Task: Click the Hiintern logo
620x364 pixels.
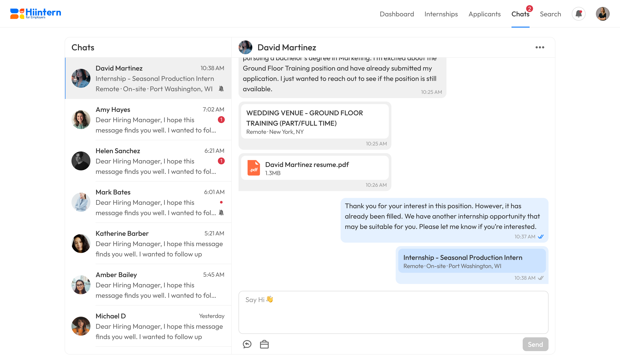Action: point(36,14)
